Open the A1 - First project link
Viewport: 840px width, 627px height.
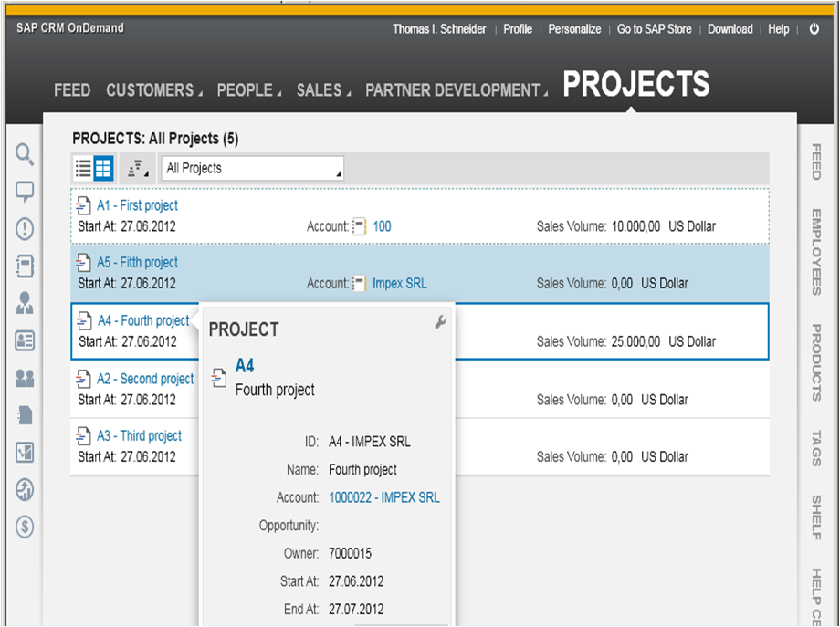tap(137, 205)
